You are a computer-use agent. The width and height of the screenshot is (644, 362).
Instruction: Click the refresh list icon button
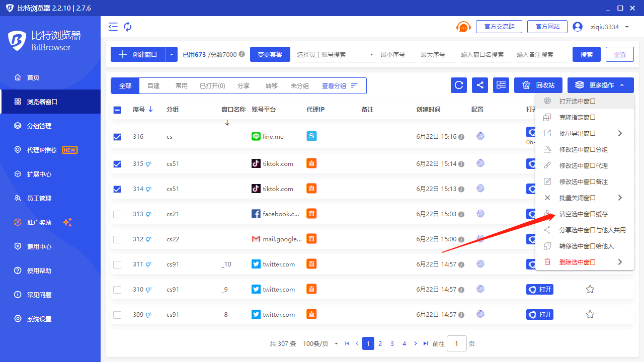[x=459, y=85]
